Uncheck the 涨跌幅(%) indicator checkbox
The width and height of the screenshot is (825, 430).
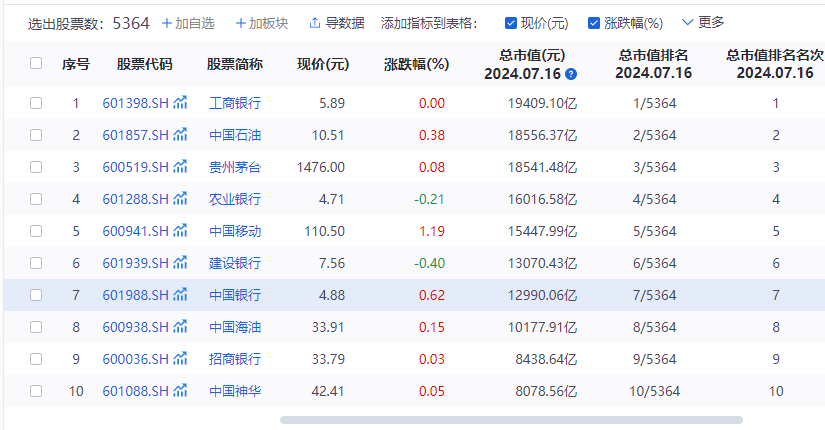(x=593, y=23)
